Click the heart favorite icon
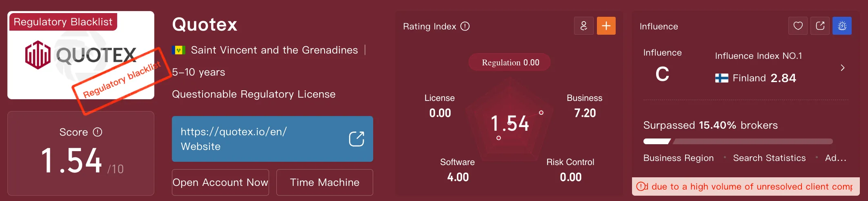The image size is (868, 201). point(798,26)
